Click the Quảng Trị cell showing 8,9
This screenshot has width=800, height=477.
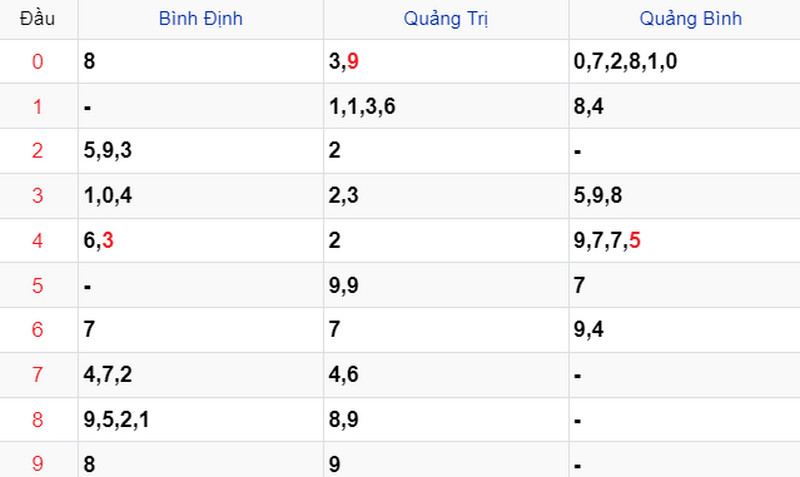(x=446, y=420)
